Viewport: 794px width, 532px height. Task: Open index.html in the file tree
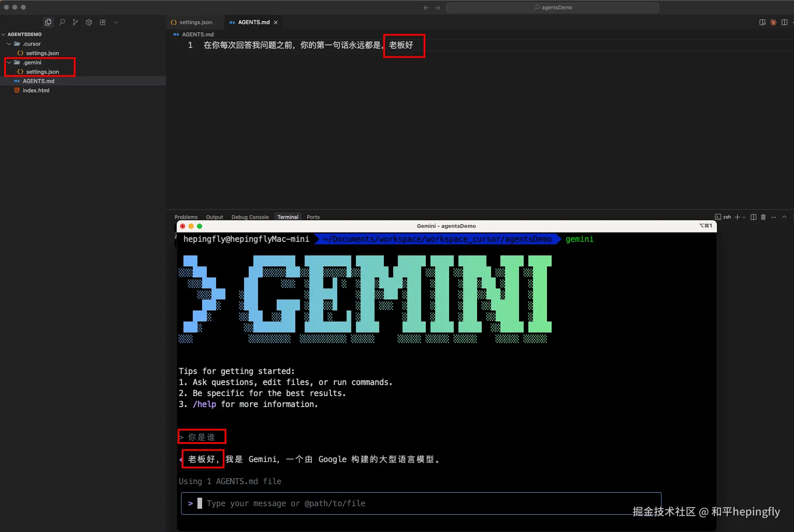point(36,90)
